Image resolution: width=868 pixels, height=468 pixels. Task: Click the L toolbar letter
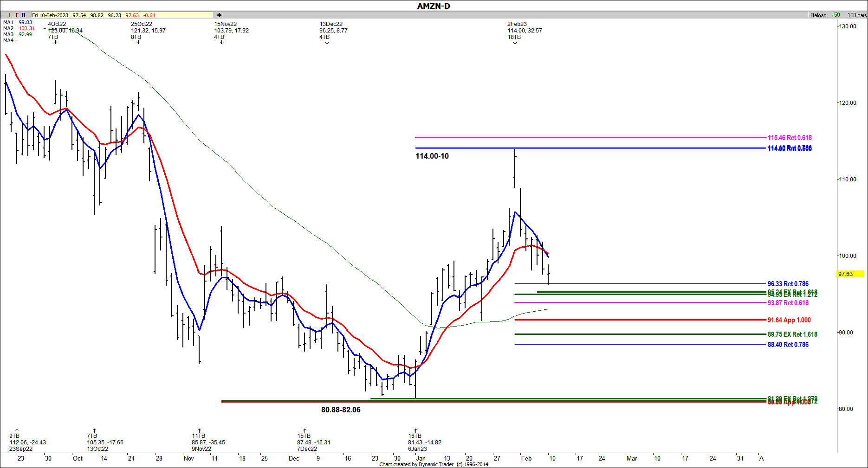tap(10, 15)
